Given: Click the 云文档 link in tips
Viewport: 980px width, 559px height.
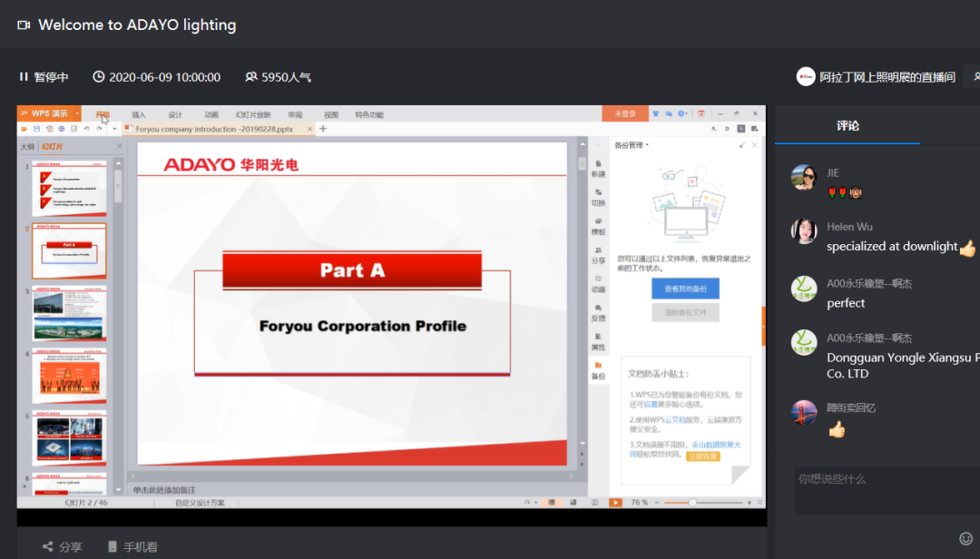Looking at the screenshot, I should (x=674, y=419).
